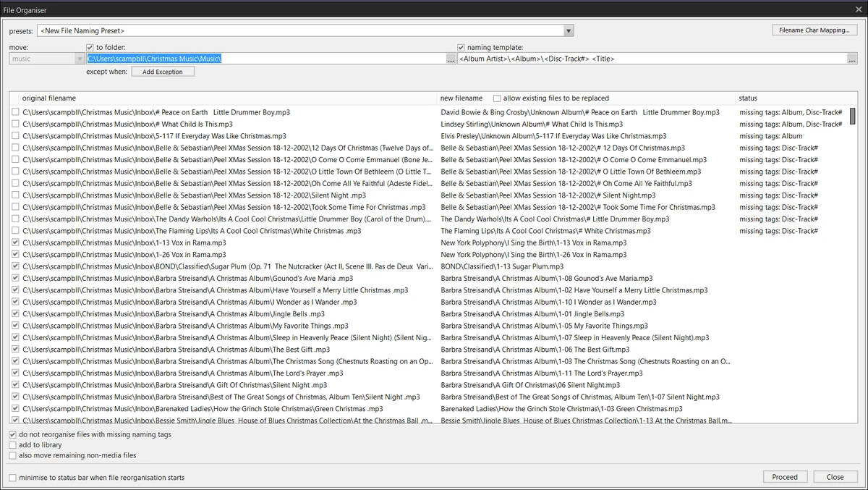868x490 pixels.
Task: Uncheck the "1-13 Vox in Rama.mp3" row
Action: pyautogui.click(x=15, y=242)
